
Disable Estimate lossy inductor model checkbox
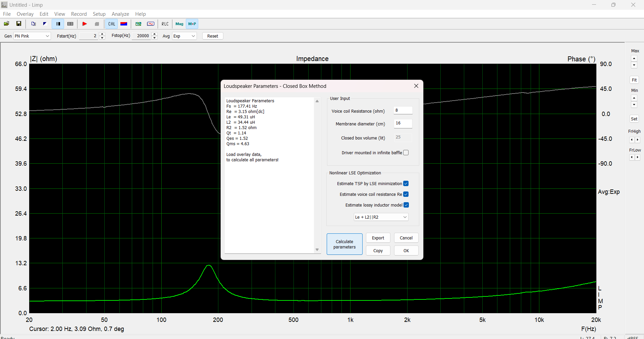pyautogui.click(x=406, y=205)
